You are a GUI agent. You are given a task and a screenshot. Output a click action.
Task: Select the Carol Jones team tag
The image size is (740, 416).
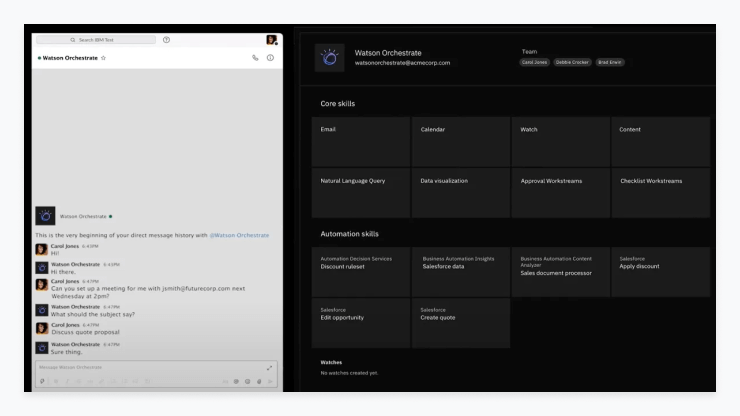point(534,62)
